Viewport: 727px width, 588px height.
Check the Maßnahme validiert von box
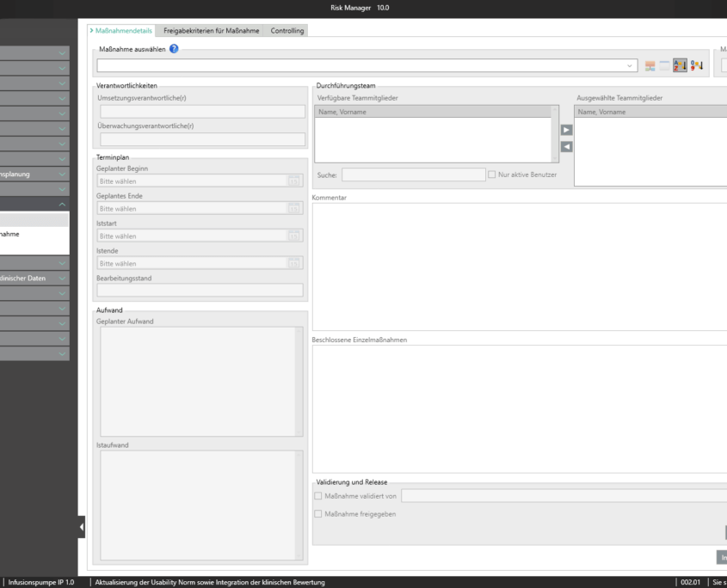tap(318, 495)
